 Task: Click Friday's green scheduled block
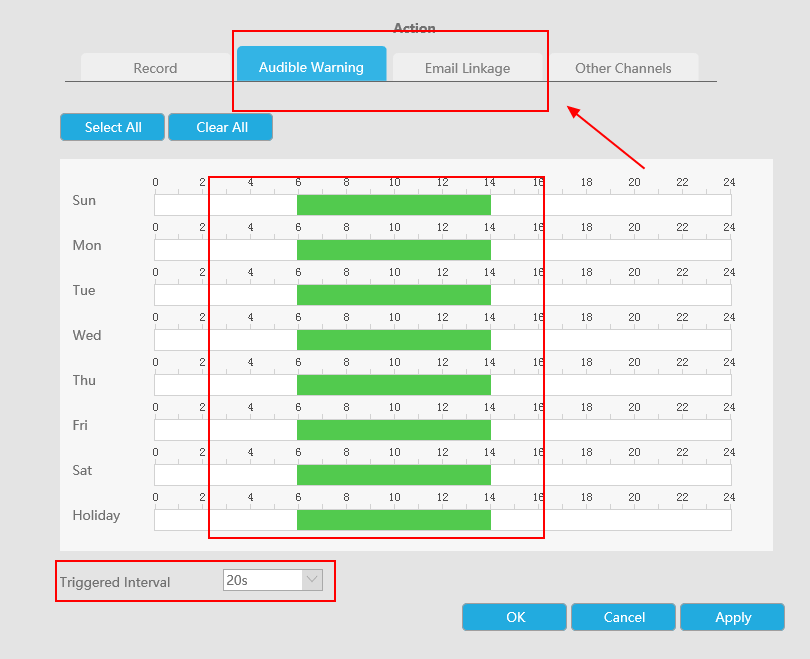click(x=393, y=430)
